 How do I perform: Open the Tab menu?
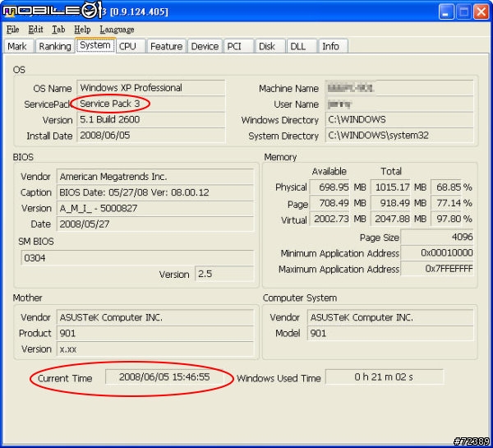click(x=58, y=30)
